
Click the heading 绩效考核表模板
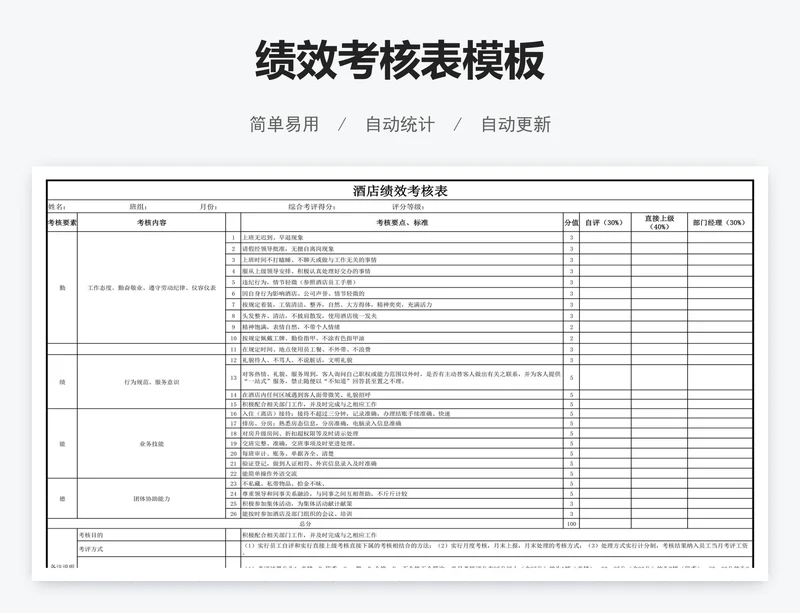tap(400, 60)
